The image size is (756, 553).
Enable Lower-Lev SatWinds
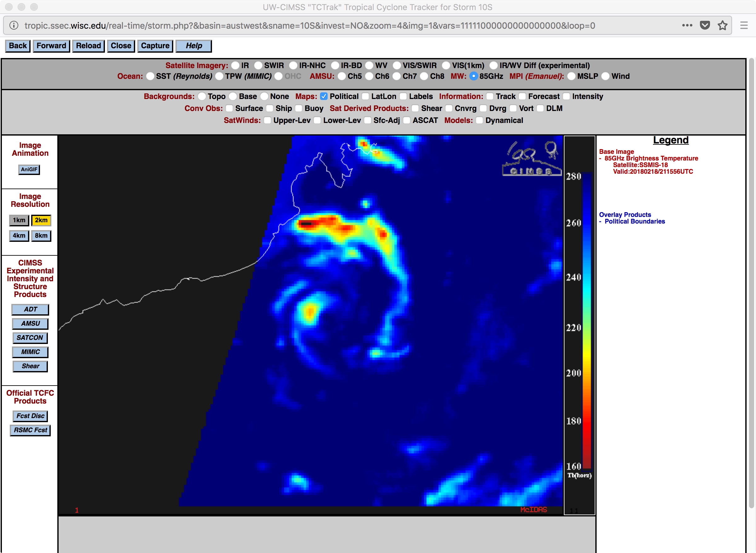tap(317, 120)
